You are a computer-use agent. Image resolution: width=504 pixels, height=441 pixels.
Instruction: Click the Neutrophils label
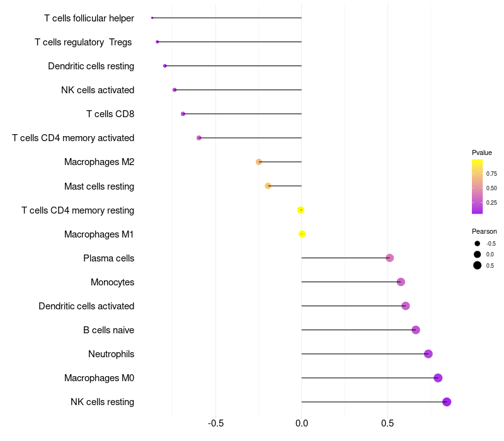[x=112, y=354]
